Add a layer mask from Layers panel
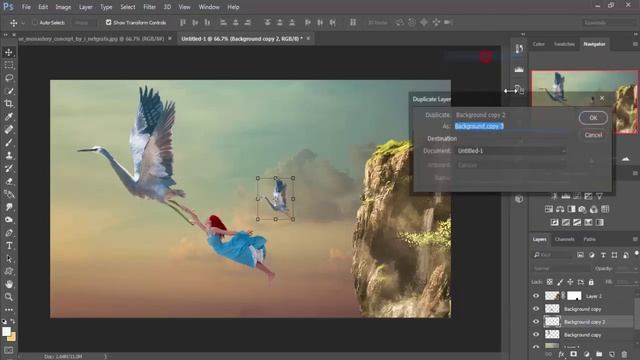Viewport: 640px width, 360px height. pos(573,354)
